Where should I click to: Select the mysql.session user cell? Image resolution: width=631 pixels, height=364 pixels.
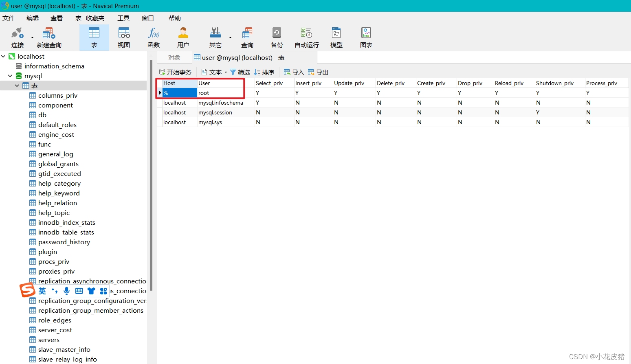coord(226,112)
